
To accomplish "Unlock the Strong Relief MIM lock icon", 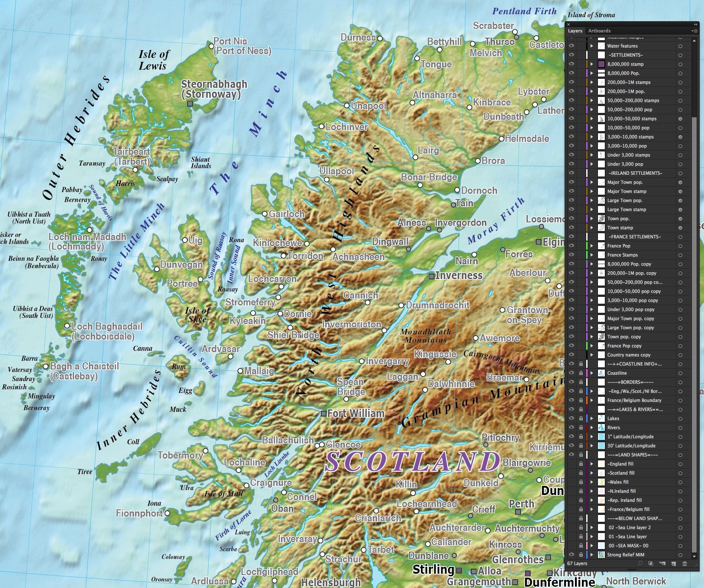I will pyautogui.click(x=581, y=555).
